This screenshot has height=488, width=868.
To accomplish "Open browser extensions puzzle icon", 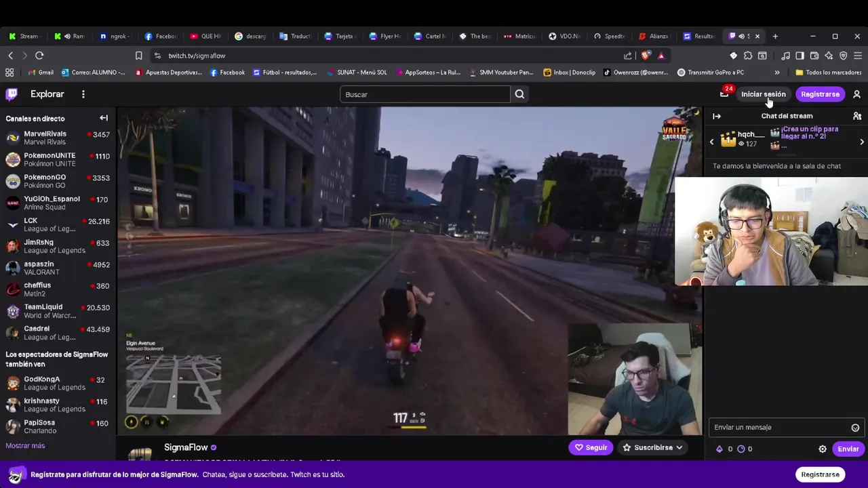I will [747, 56].
